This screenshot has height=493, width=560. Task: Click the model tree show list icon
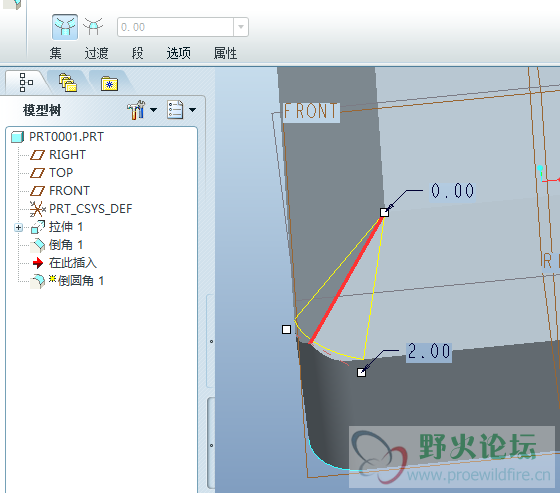pyautogui.click(x=175, y=110)
